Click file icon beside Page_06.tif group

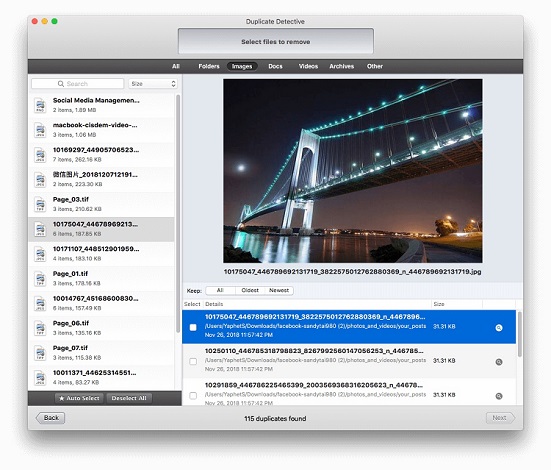[40, 328]
